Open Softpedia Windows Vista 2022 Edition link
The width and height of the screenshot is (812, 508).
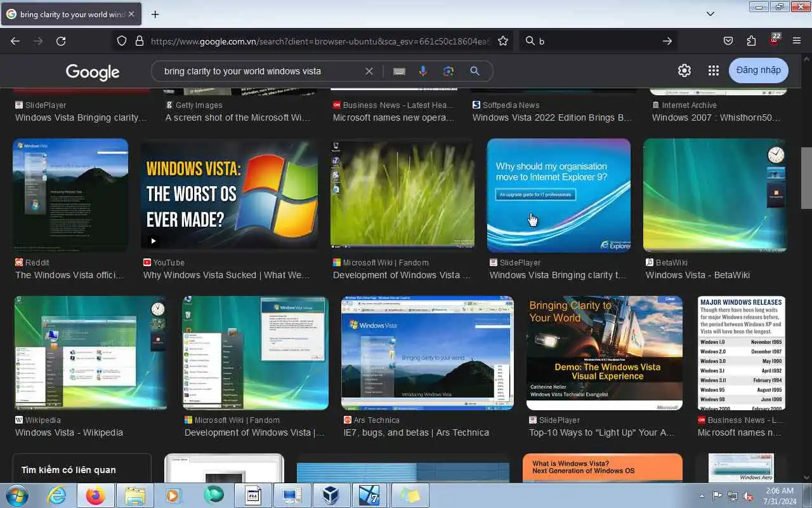point(553,117)
